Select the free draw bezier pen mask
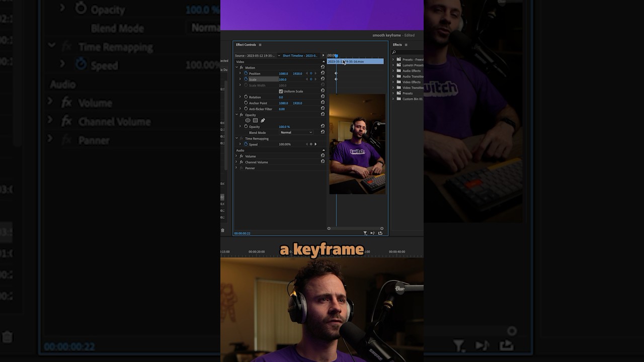Image resolution: width=644 pixels, height=362 pixels. (x=263, y=121)
